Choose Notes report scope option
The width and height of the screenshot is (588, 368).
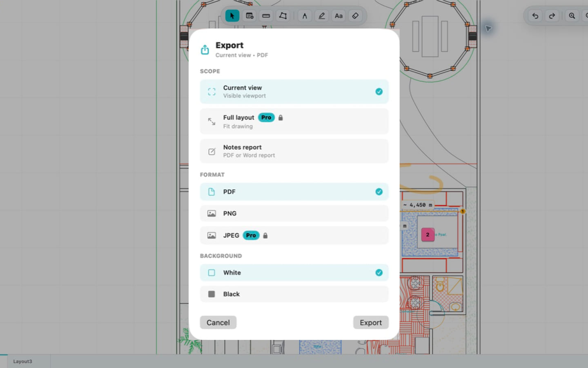coord(294,151)
